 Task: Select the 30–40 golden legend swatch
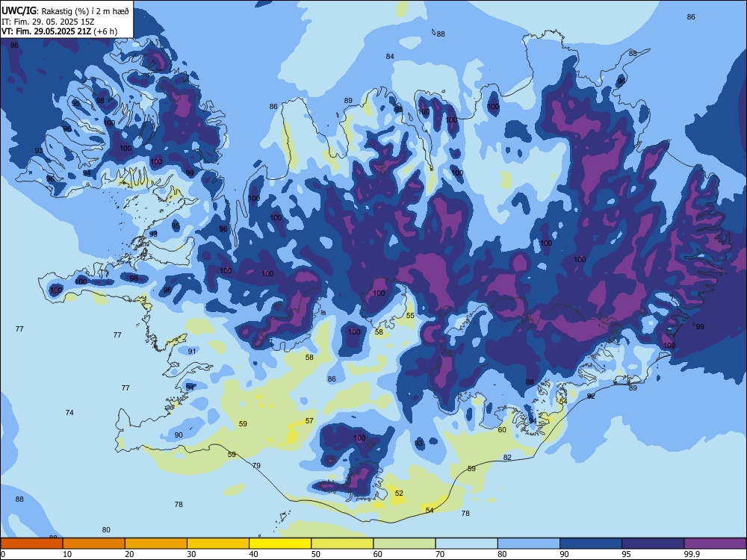click(218, 544)
